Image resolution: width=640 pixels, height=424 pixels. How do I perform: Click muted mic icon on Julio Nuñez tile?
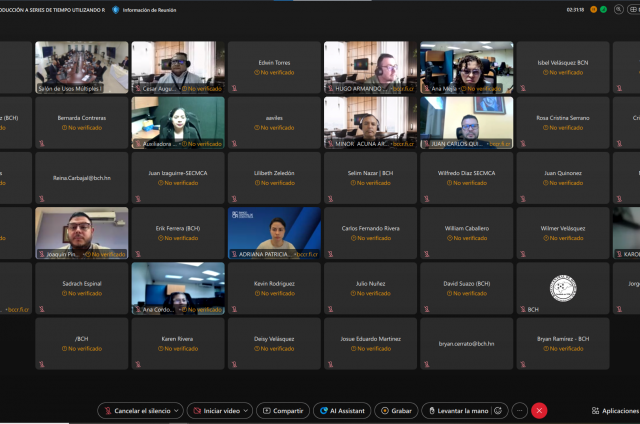point(331,309)
